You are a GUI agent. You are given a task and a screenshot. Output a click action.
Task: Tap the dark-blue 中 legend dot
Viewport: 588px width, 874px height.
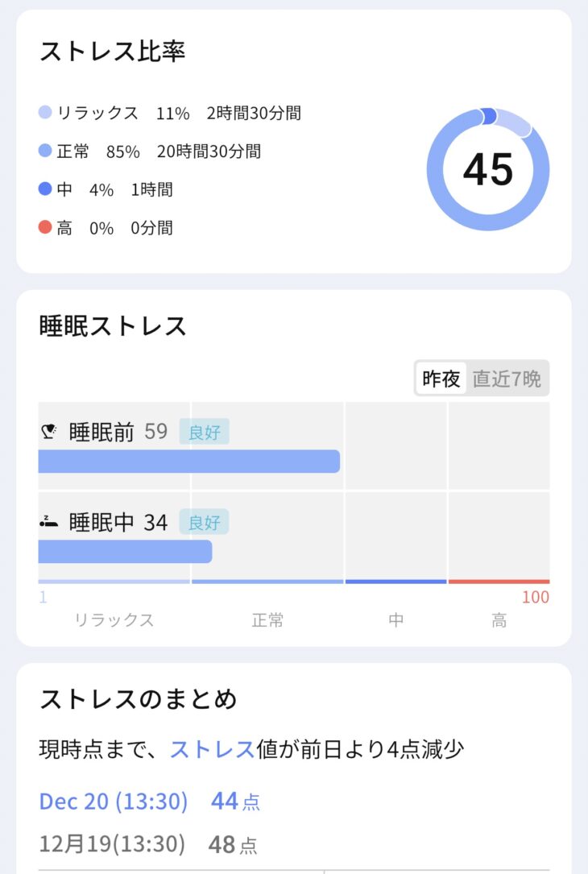coord(45,189)
